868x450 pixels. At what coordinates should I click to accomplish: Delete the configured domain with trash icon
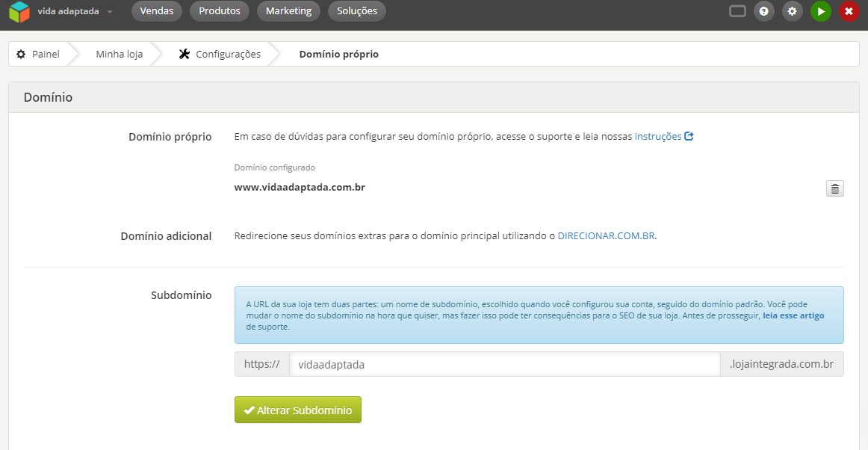[x=835, y=189]
